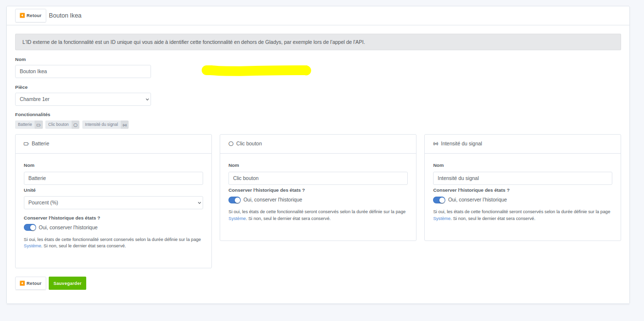Click the page title Bouton Ikea

pos(65,16)
